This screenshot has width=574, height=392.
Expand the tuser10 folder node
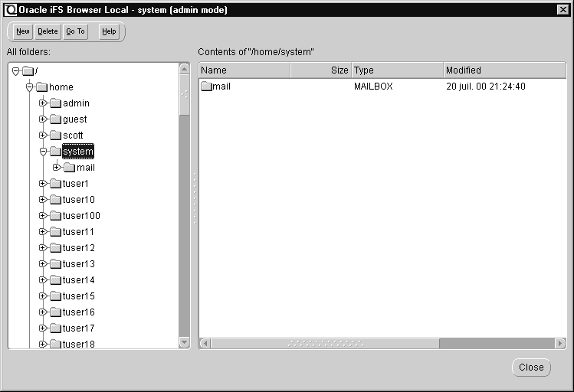pyautogui.click(x=43, y=200)
